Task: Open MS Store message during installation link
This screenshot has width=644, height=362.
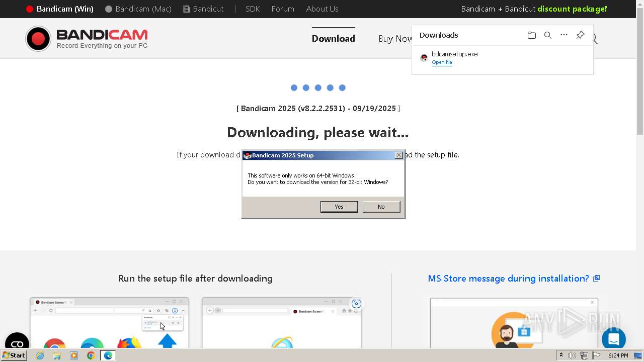Action: pyautogui.click(x=508, y=279)
